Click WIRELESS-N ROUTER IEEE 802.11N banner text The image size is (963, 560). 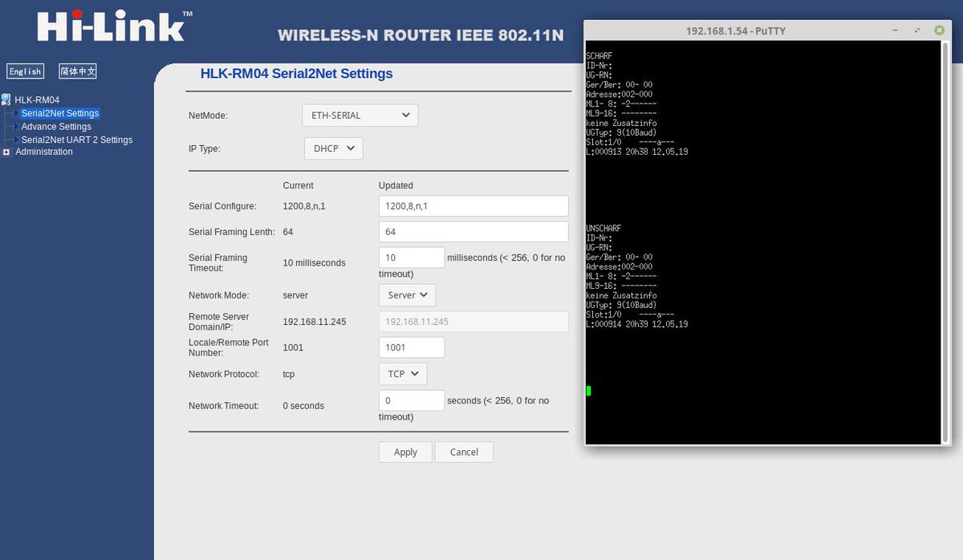click(421, 35)
